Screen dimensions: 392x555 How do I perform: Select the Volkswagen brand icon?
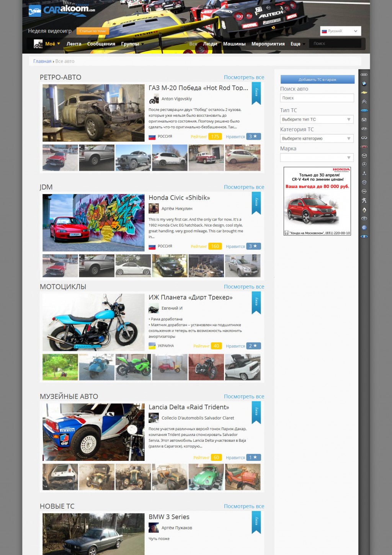[x=364, y=227]
